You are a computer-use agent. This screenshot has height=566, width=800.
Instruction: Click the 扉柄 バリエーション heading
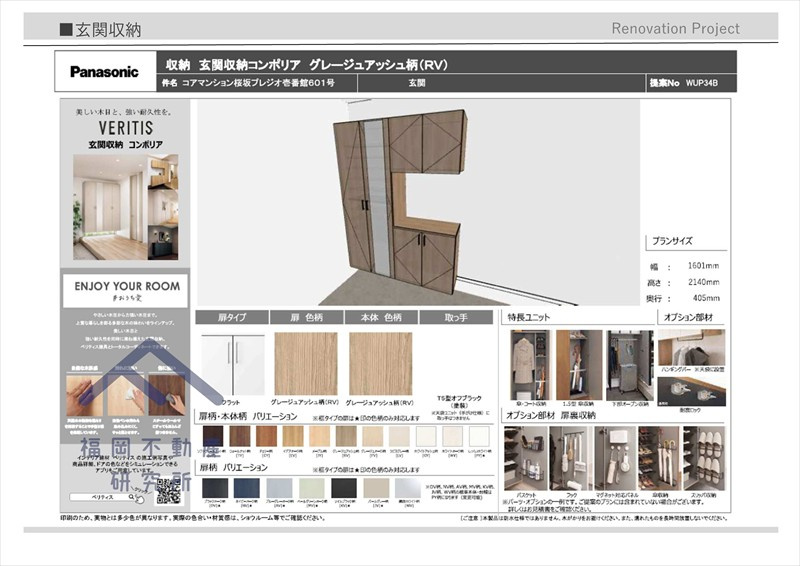(233, 467)
